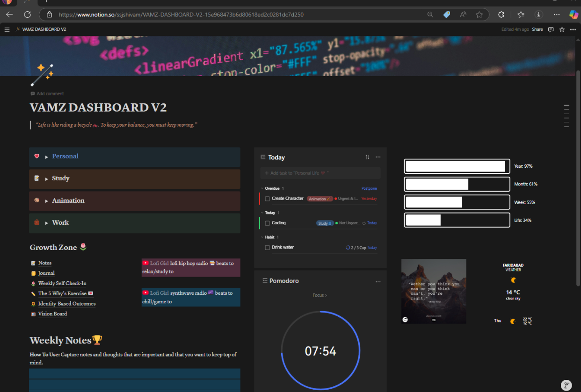This screenshot has height=392, width=581.
Task: Click the sort arrows in Today widget
Action: (x=367, y=157)
